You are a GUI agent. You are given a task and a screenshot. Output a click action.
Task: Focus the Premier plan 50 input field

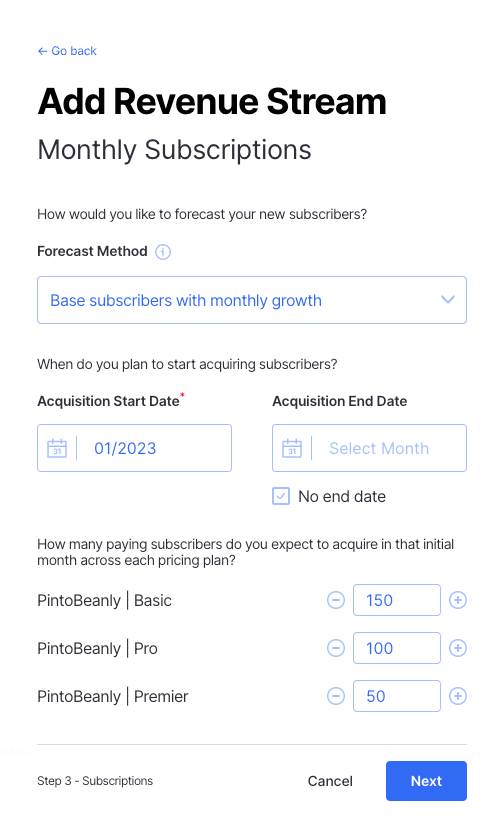[x=397, y=696]
